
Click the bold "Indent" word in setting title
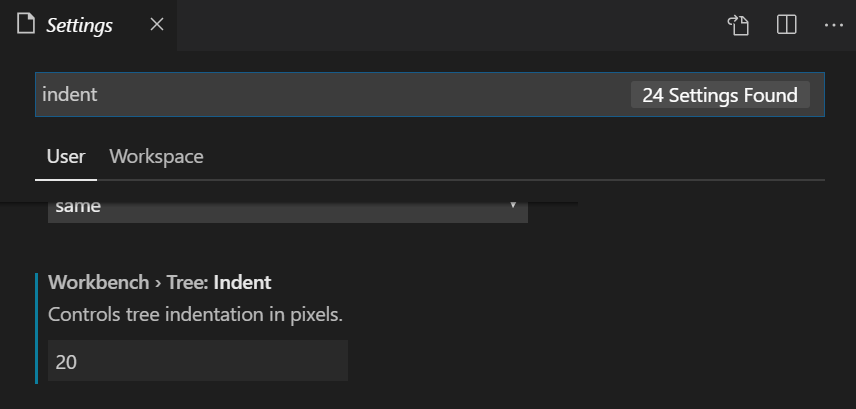242,282
